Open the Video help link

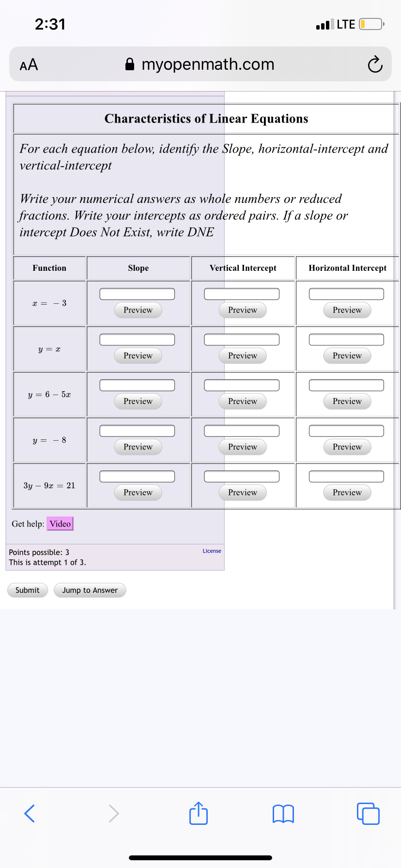[x=60, y=524]
